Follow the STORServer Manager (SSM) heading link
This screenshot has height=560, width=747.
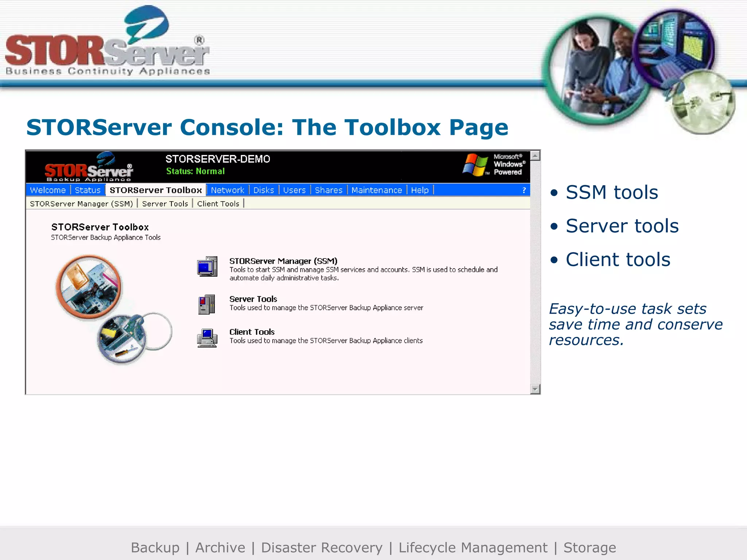pyautogui.click(x=283, y=261)
